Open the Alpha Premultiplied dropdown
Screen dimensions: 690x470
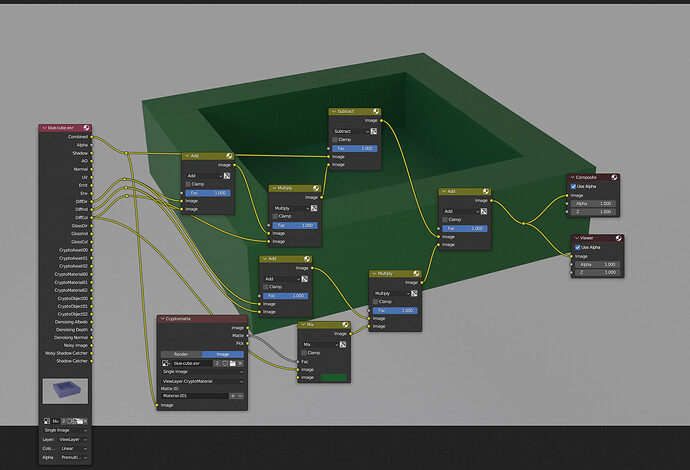[x=73, y=458]
